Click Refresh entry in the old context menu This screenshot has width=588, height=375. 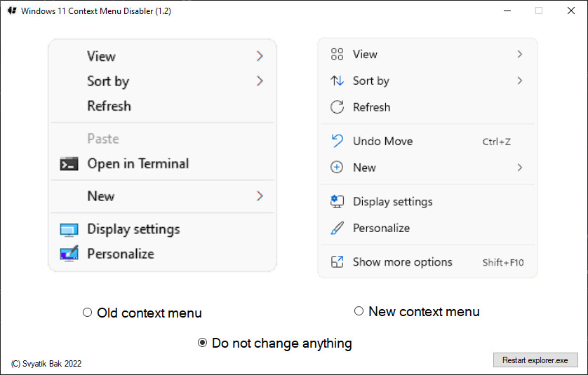coord(109,106)
